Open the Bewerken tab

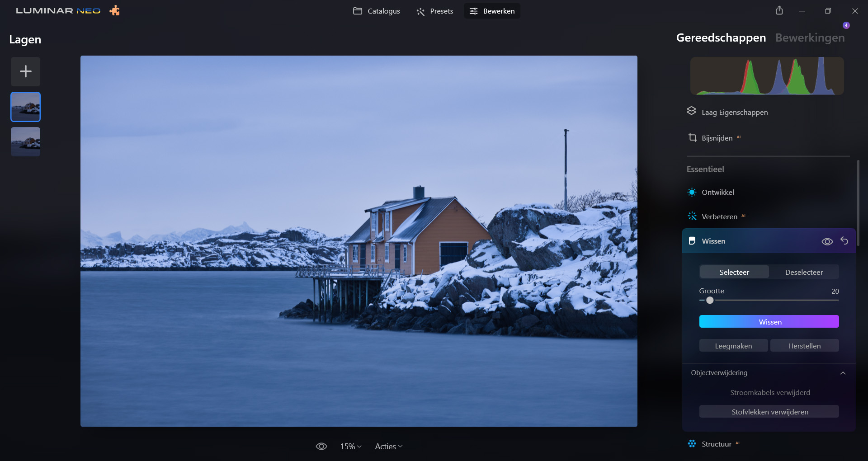point(492,11)
